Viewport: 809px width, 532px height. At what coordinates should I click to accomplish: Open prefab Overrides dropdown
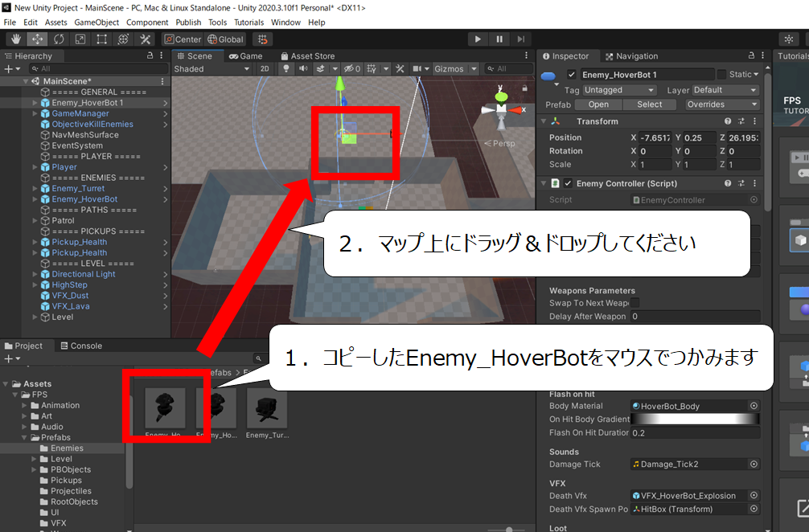coord(722,104)
